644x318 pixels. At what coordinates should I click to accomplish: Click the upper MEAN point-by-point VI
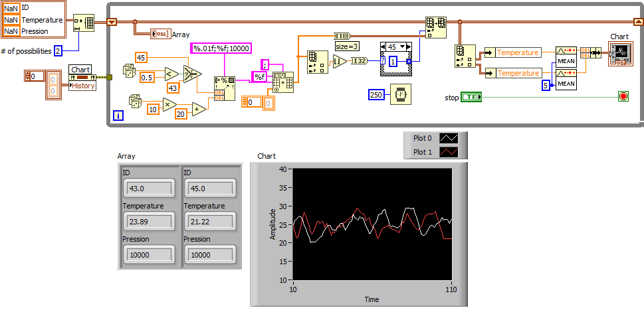click(566, 56)
